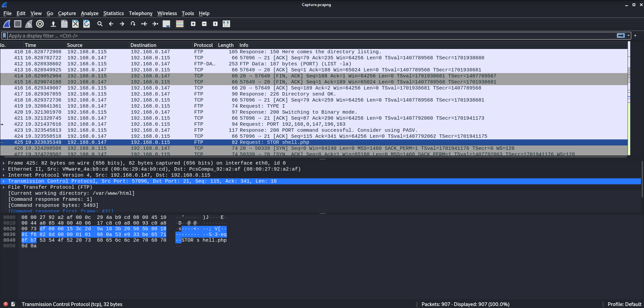Click the Profile: Default status entry
This screenshot has height=308, width=644.
625,304
